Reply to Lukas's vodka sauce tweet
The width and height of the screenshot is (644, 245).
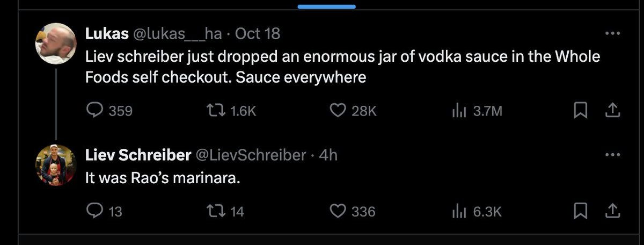click(95, 111)
